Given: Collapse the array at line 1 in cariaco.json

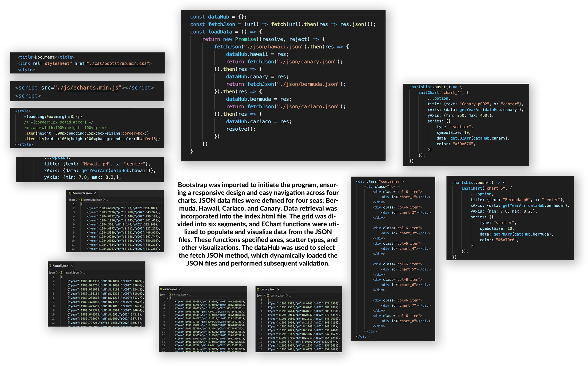Looking at the screenshot, I should pos(167,298).
